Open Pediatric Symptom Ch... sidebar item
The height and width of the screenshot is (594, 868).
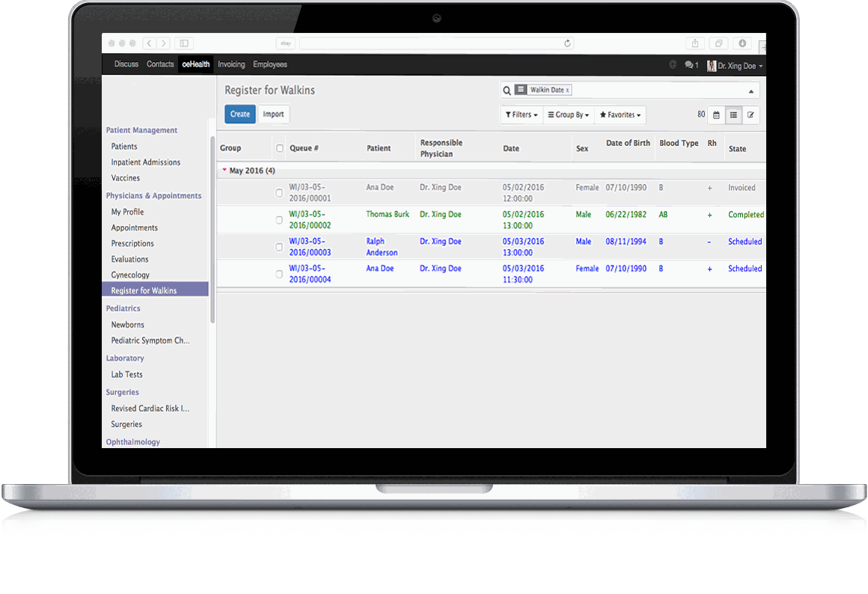150,340
